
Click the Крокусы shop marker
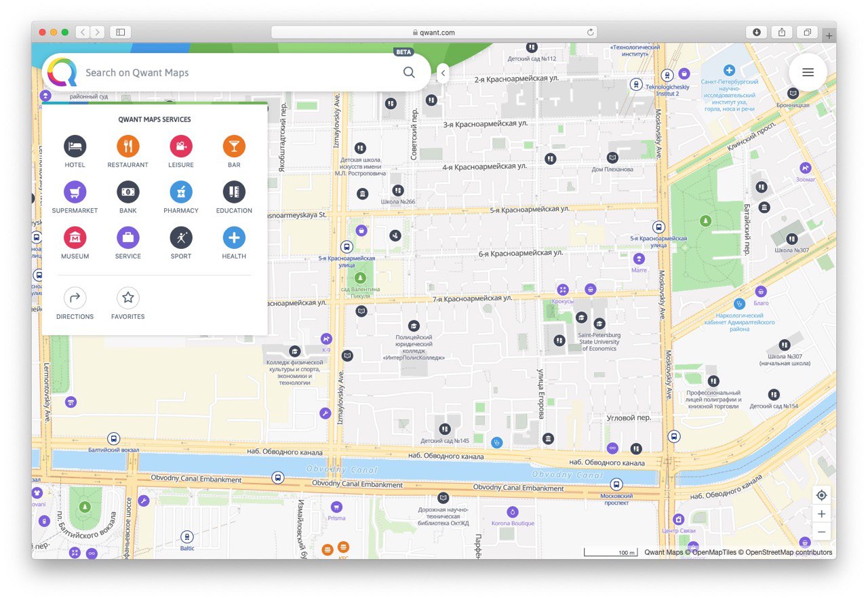coord(562,290)
